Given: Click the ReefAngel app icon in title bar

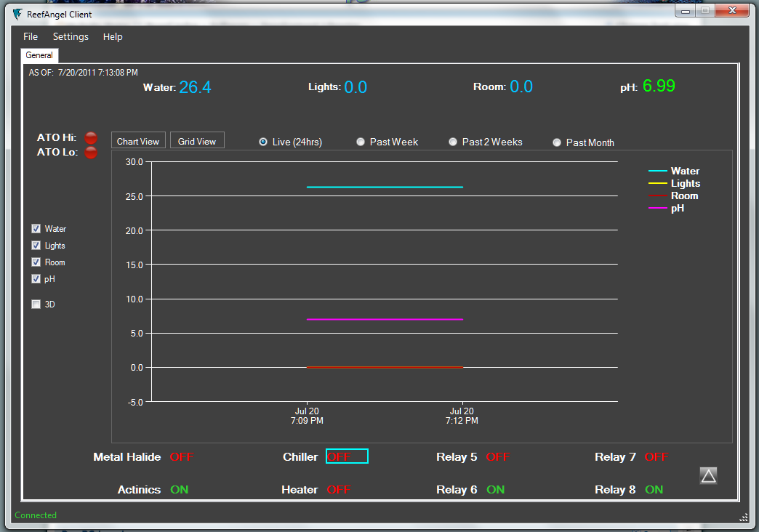Looking at the screenshot, I should (17, 14).
